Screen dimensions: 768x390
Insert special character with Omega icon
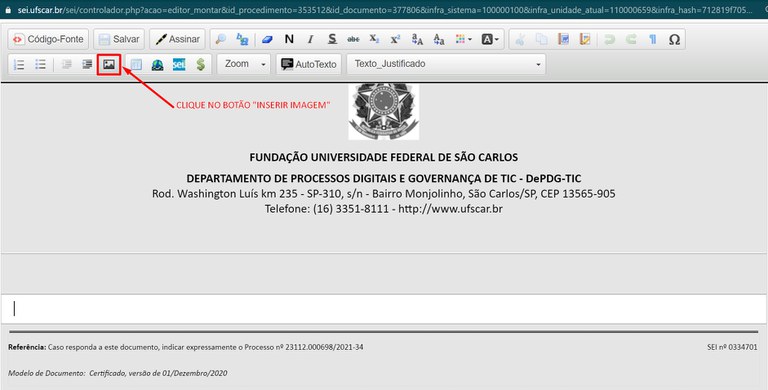pos(674,39)
